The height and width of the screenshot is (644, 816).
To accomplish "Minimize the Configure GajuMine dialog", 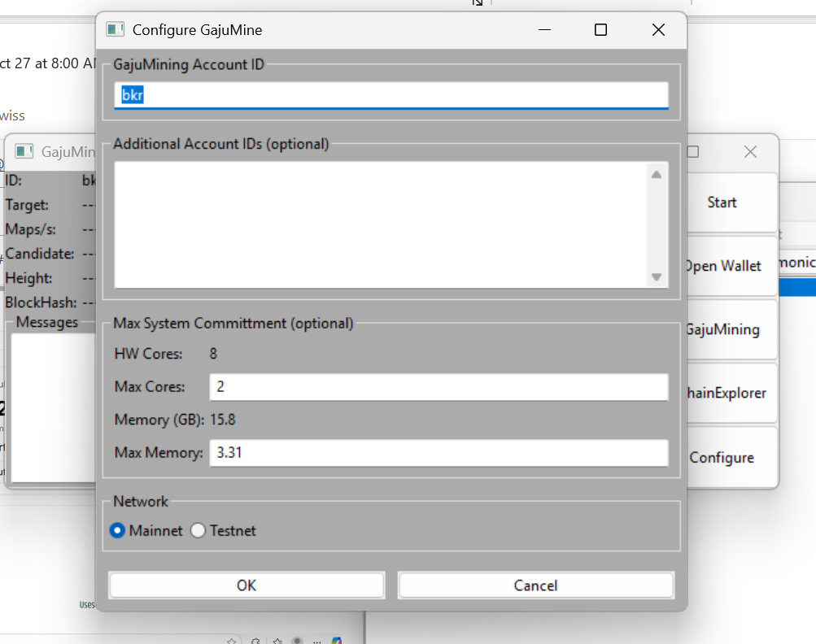I will (544, 30).
